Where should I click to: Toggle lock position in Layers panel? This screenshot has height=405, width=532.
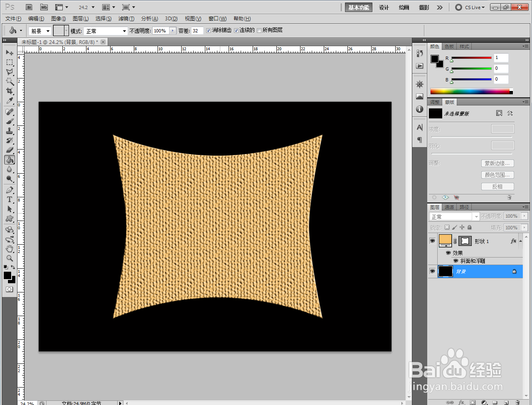pos(462,227)
